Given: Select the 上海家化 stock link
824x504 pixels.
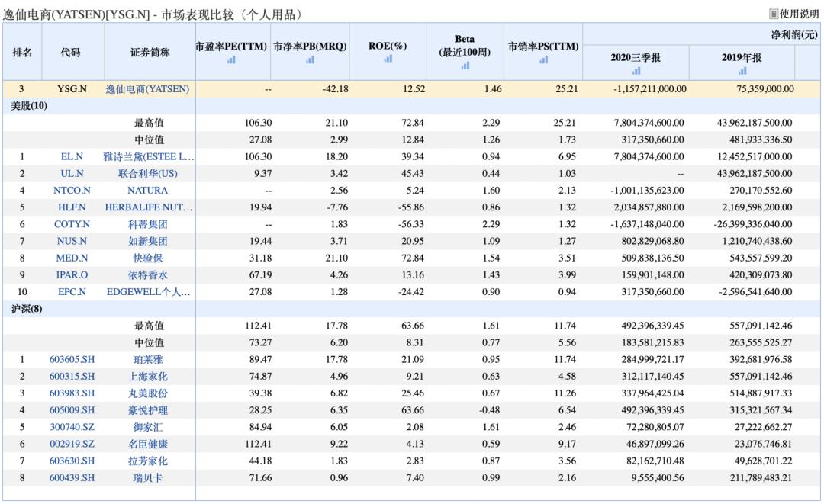Looking at the screenshot, I should 148,376.
